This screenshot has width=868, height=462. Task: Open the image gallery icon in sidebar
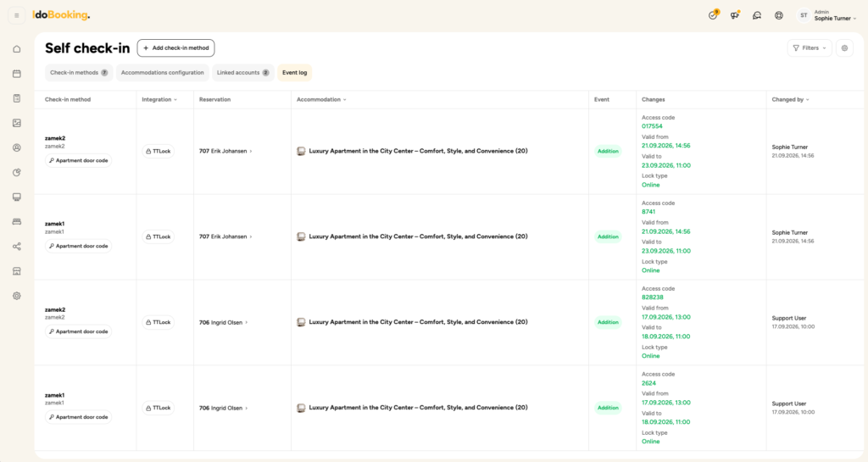pyautogui.click(x=17, y=123)
